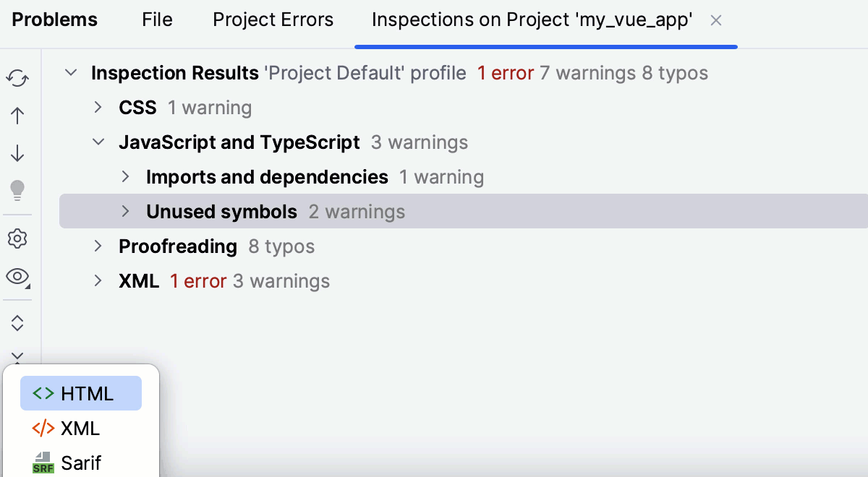
Task: Expand the XML errors group
Action: point(98,280)
